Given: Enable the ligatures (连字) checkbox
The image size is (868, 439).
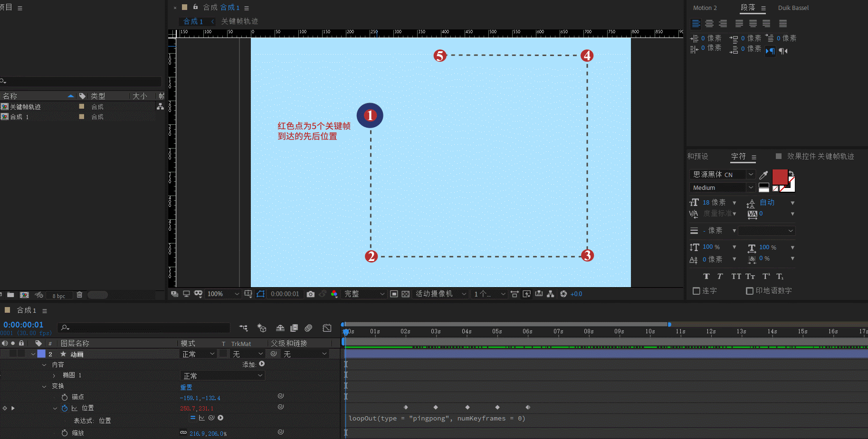Looking at the screenshot, I should tap(696, 291).
